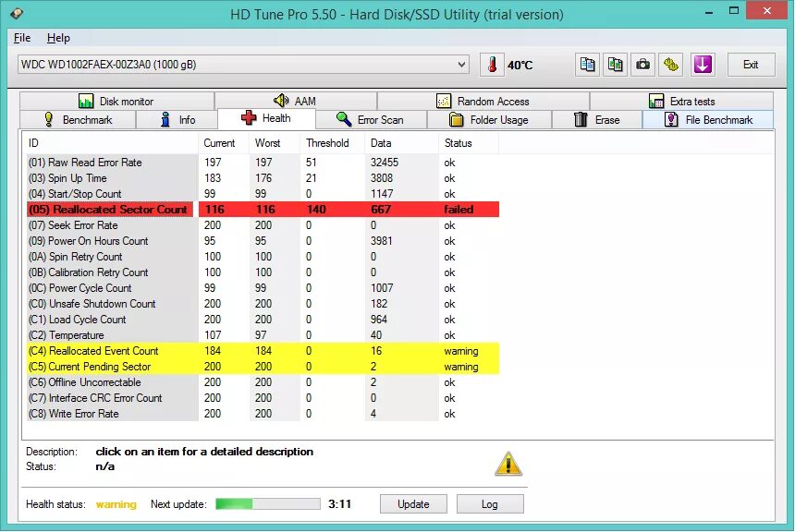Maximize the HD Tune Pro window
The width and height of the screenshot is (795, 532).
pyautogui.click(x=734, y=11)
